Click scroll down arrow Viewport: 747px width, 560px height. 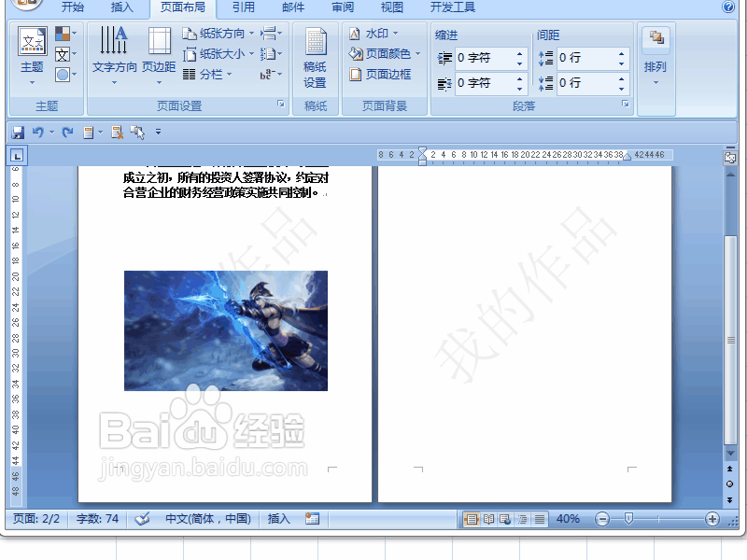coord(730,454)
